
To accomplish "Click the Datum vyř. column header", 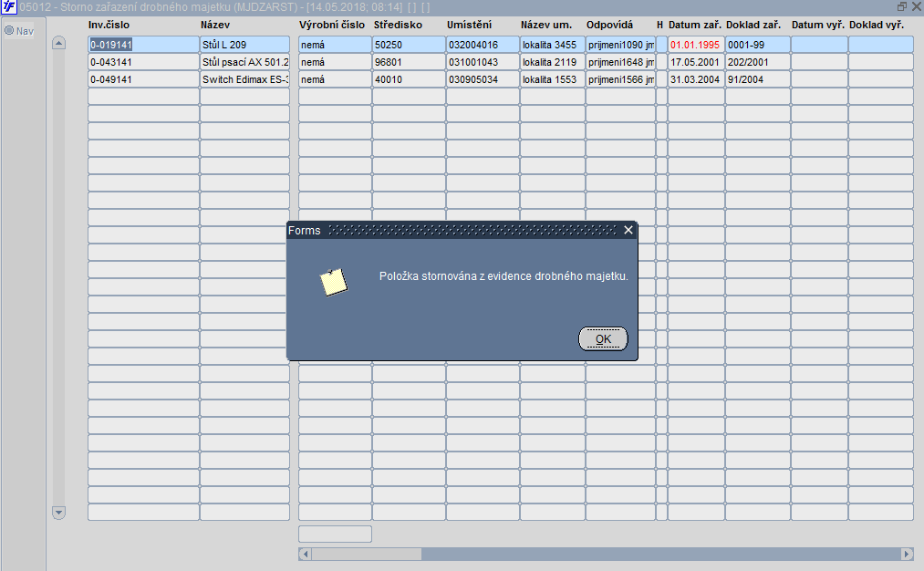I will pyautogui.click(x=818, y=25).
